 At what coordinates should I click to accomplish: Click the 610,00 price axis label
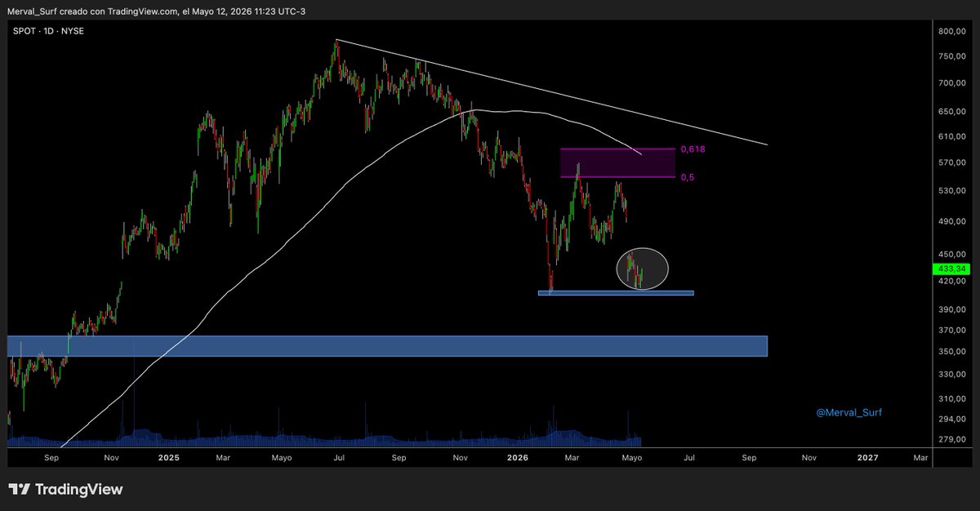pos(951,136)
